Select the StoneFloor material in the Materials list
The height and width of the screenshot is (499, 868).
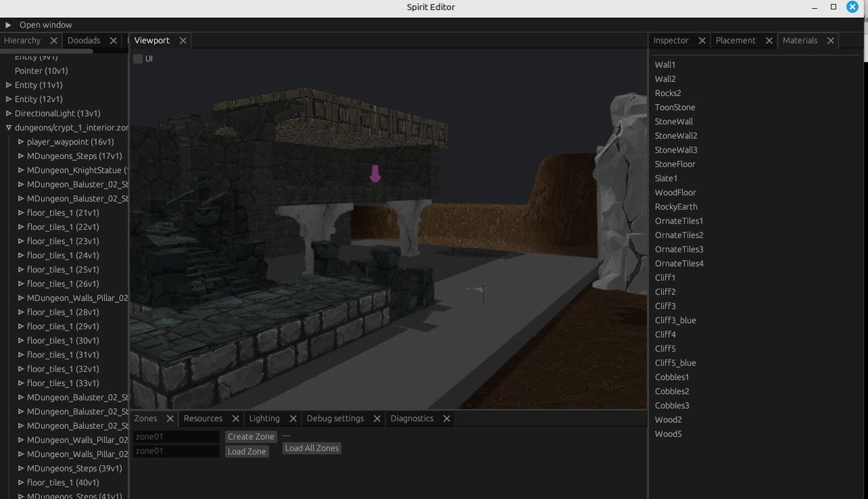[x=675, y=164]
